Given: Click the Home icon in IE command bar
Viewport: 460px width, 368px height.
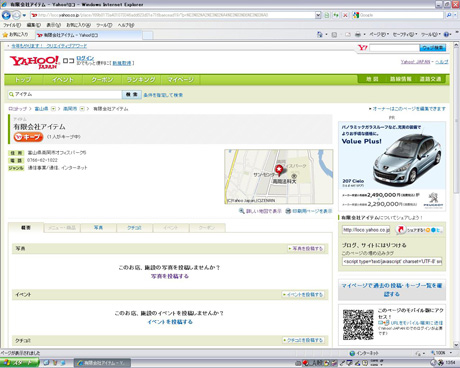Looking at the screenshot, I should (x=320, y=34).
